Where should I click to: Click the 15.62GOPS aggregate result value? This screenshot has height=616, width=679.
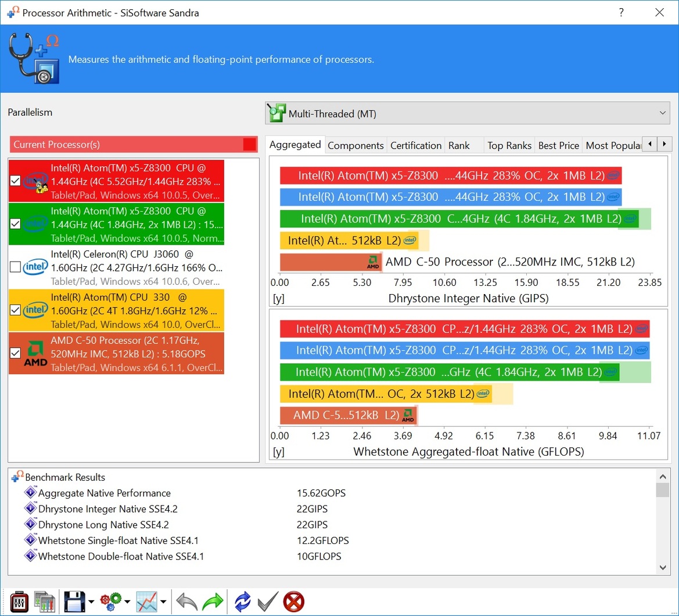point(321,493)
